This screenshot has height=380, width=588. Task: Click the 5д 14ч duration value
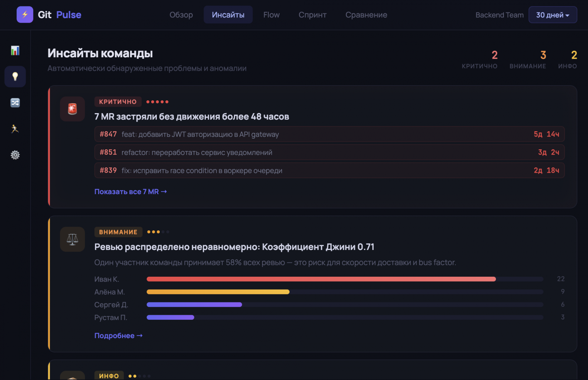pyautogui.click(x=547, y=134)
